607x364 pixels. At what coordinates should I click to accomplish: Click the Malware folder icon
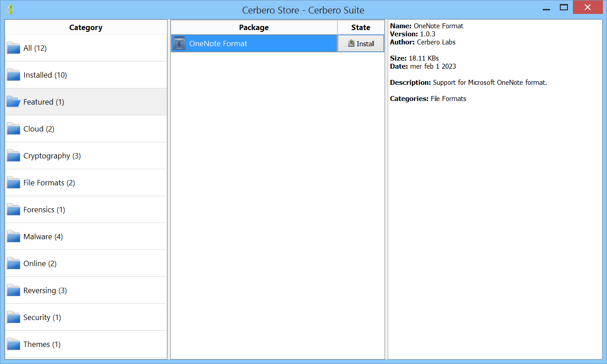[13, 237]
